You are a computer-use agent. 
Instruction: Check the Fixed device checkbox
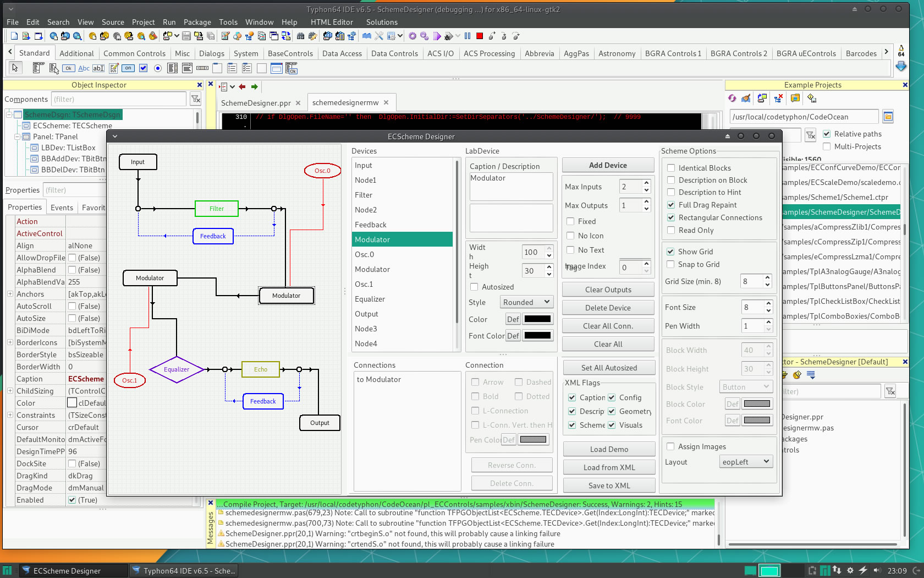click(570, 221)
